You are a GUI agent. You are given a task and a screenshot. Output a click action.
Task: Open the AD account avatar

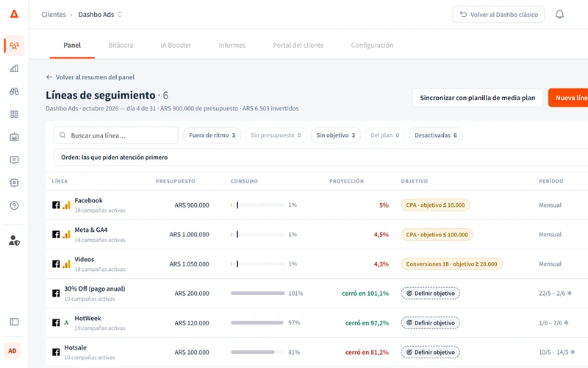12,351
